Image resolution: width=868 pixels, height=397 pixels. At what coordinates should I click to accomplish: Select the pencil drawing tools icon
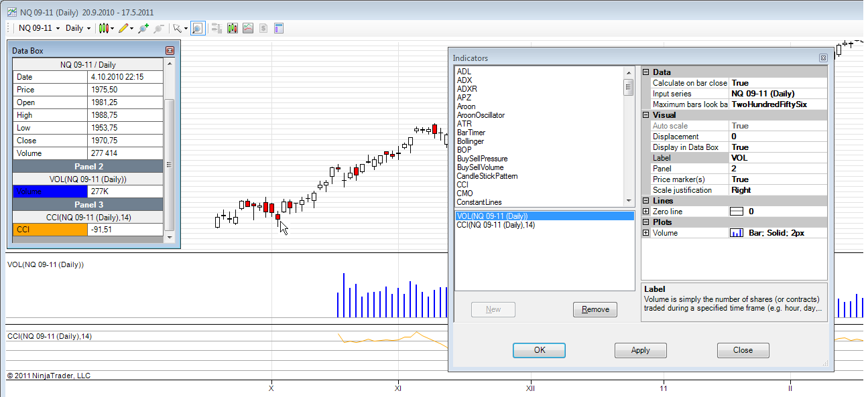pyautogui.click(x=123, y=28)
